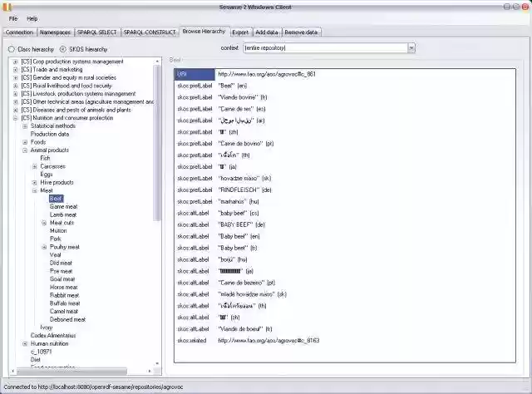Select Camel meat tree item
Screen dimensions: 532x394
coord(64,311)
